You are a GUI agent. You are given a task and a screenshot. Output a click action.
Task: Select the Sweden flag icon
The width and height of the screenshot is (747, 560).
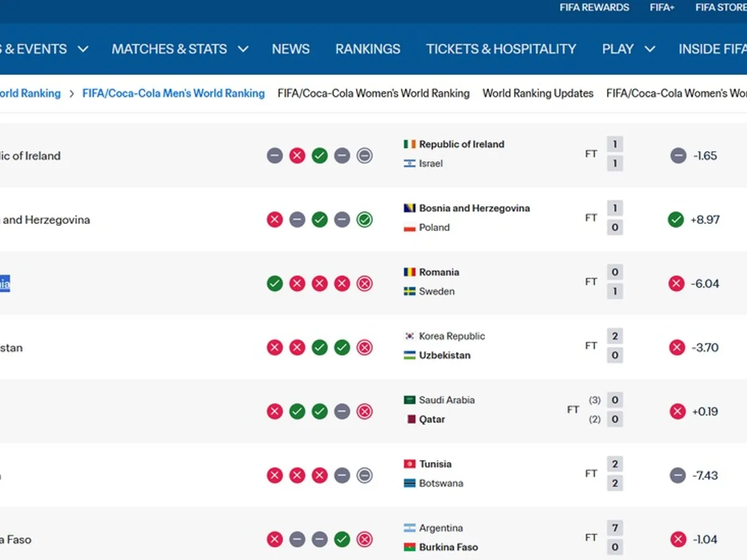[x=409, y=292]
